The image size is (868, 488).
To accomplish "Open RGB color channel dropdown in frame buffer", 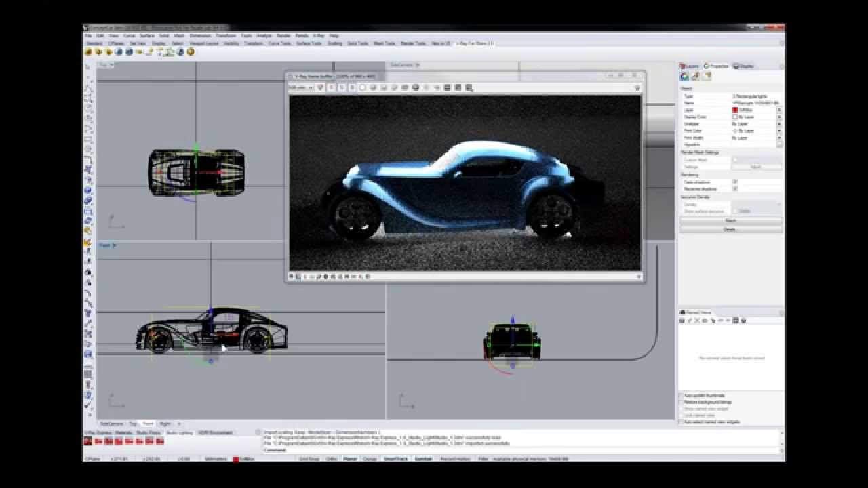I will pyautogui.click(x=300, y=87).
